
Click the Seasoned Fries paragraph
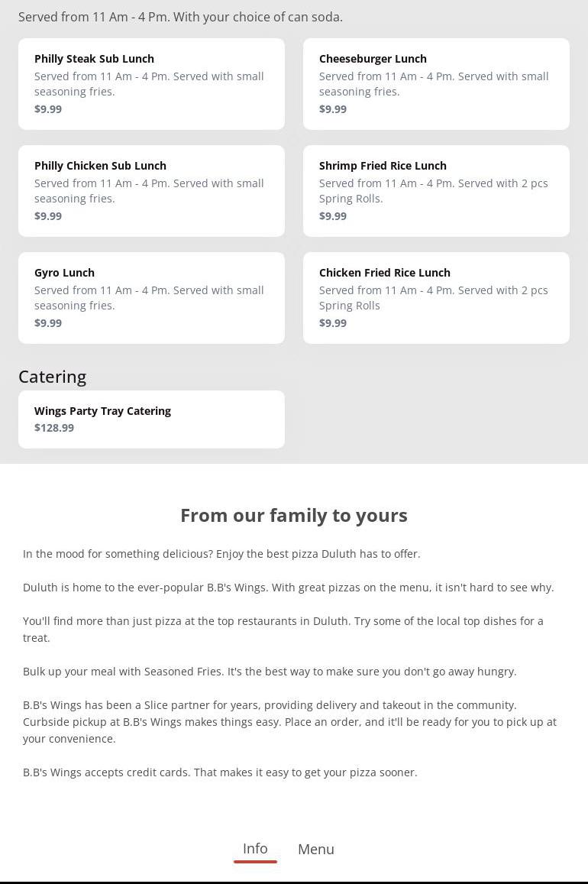click(x=270, y=672)
